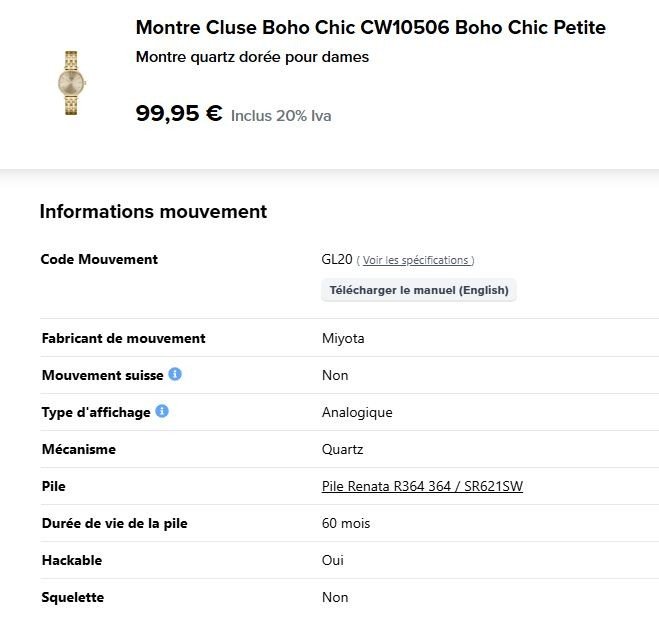Click the Miyota manufacturer value
The image size is (659, 635).
pos(343,338)
